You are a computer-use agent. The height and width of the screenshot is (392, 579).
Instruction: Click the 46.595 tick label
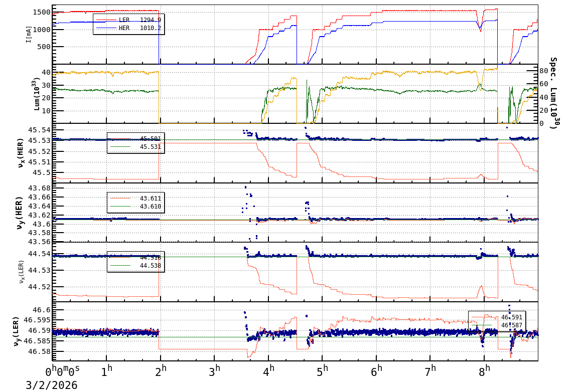[x=37, y=320]
